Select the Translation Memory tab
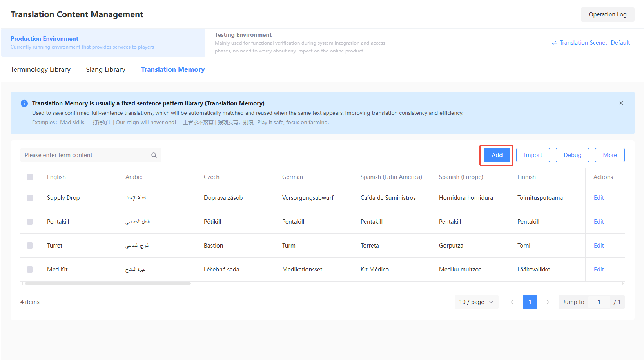 173,69
